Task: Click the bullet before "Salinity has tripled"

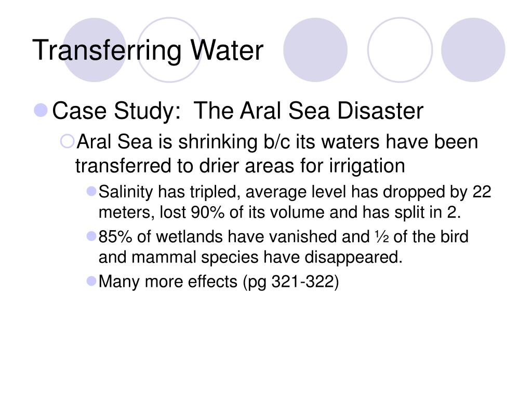Action: 91,191
